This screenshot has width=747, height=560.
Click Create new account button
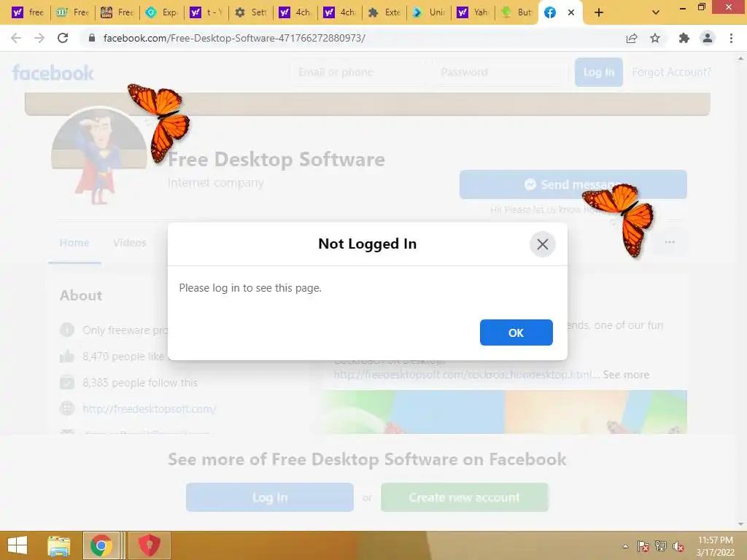point(465,497)
